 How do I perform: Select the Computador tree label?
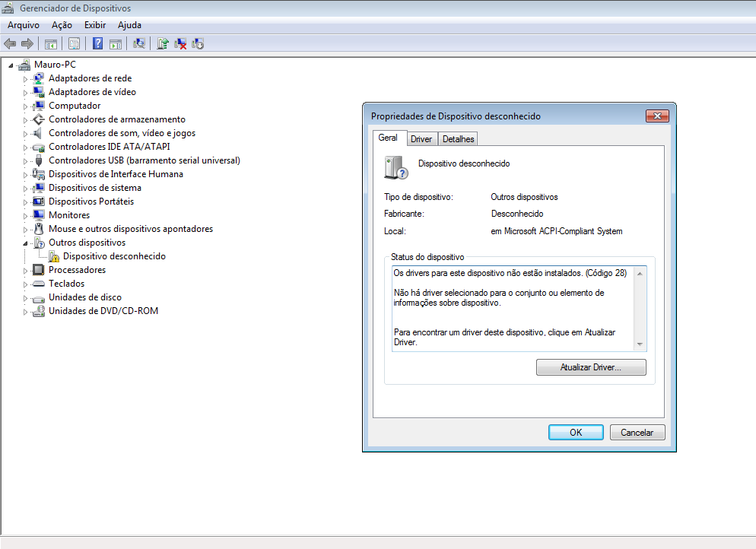(x=75, y=106)
